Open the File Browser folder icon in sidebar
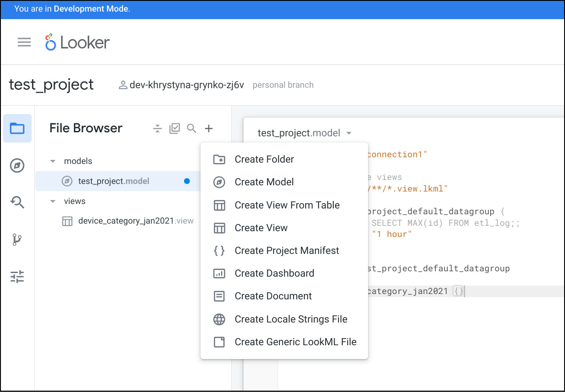Image resolution: width=565 pixels, height=392 pixels. [17, 128]
